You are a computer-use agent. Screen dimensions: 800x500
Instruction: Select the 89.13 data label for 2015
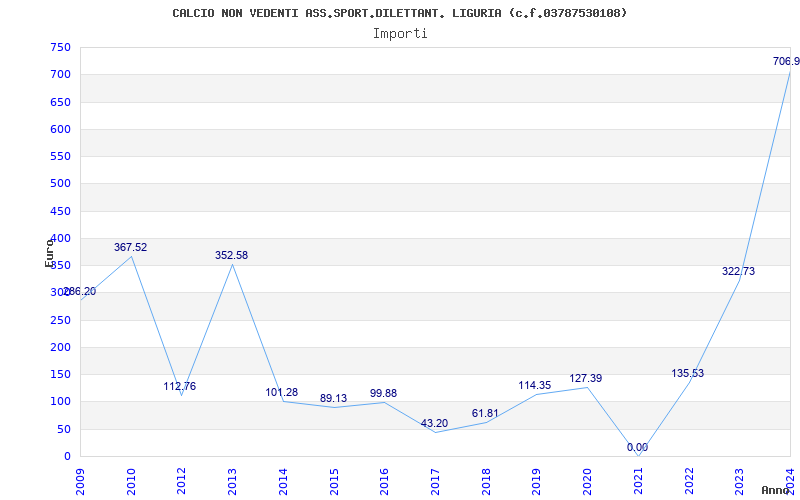333,398
